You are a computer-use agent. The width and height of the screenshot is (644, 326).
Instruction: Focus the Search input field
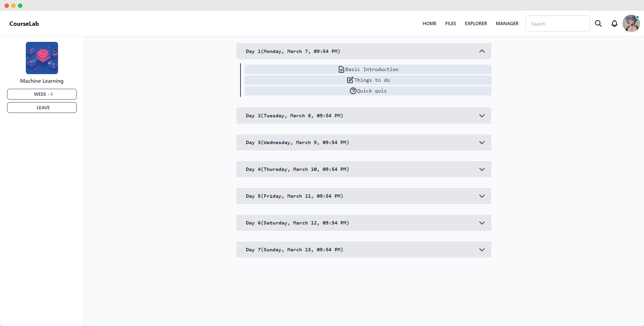tap(557, 23)
